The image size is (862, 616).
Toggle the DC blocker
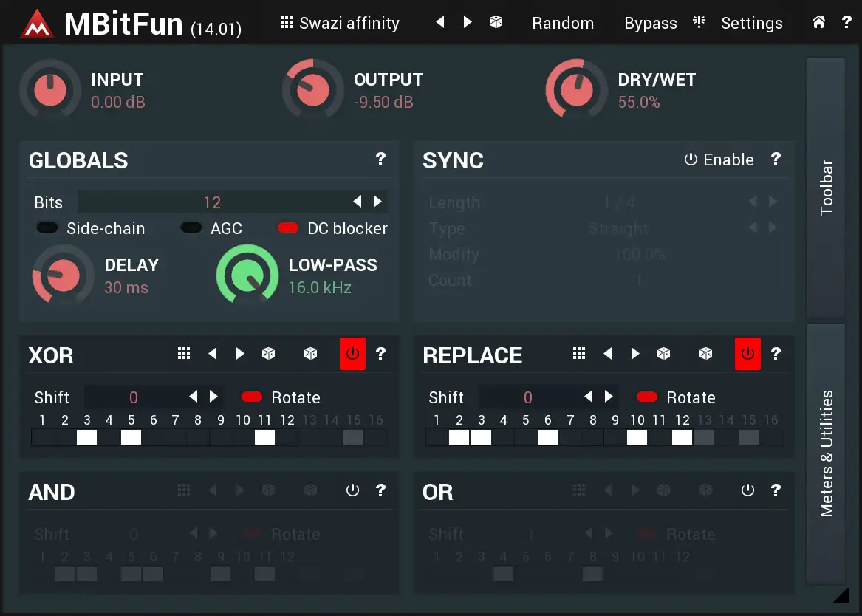click(x=288, y=228)
